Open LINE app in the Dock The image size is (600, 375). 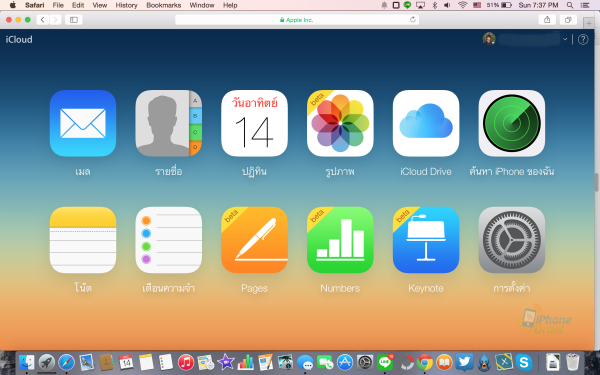(385, 362)
